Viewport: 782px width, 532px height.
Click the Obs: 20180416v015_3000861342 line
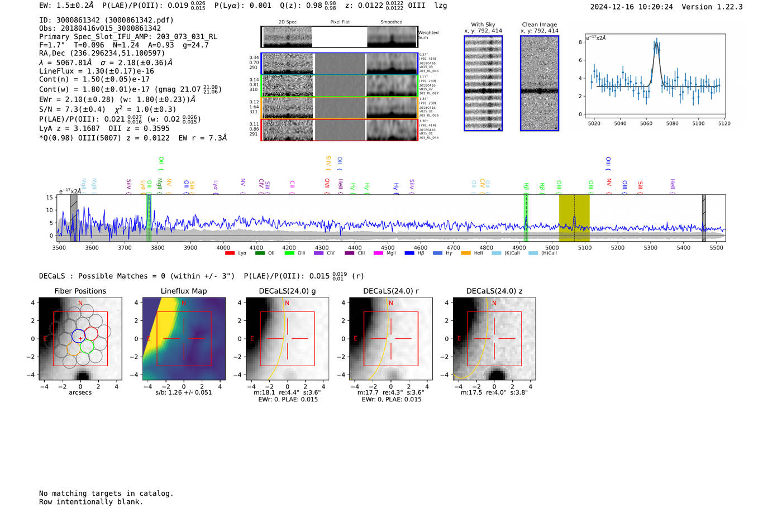pos(100,28)
